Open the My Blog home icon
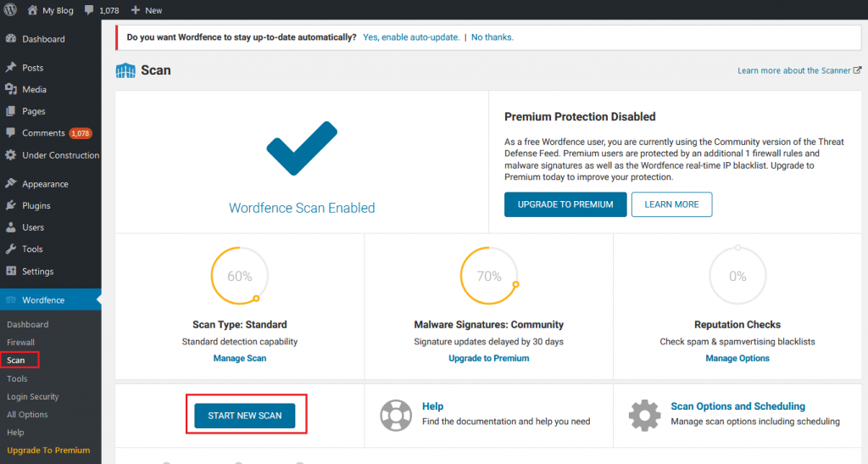 pyautogui.click(x=32, y=10)
